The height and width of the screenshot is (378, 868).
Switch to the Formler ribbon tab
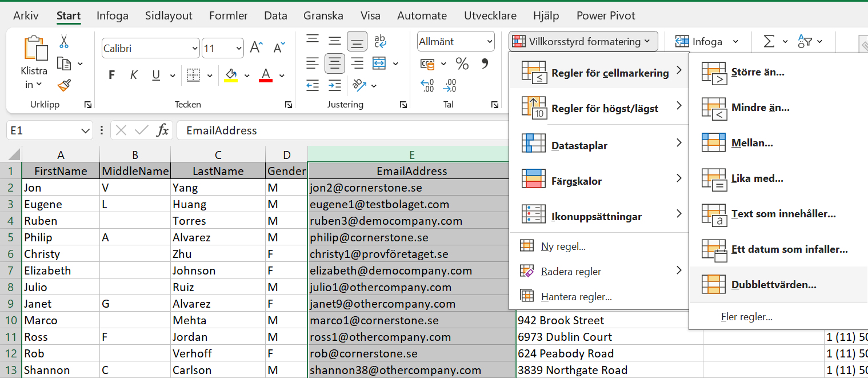pos(229,15)
